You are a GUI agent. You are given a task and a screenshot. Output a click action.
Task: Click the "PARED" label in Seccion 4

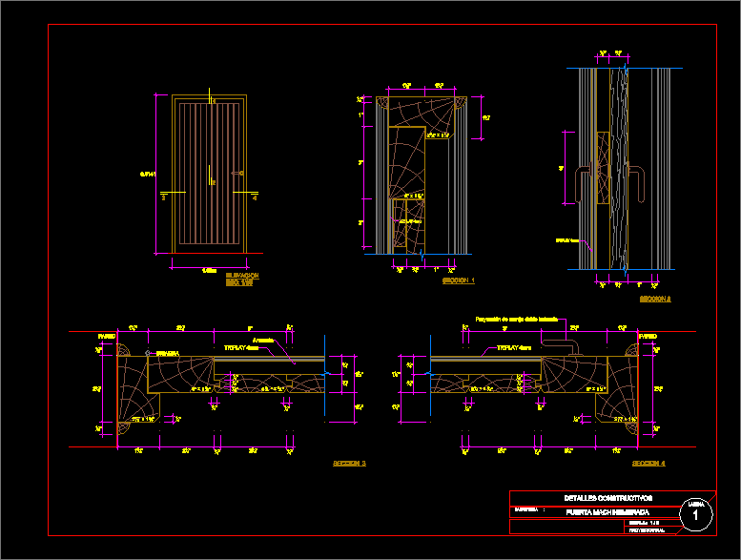click(648, 337)
